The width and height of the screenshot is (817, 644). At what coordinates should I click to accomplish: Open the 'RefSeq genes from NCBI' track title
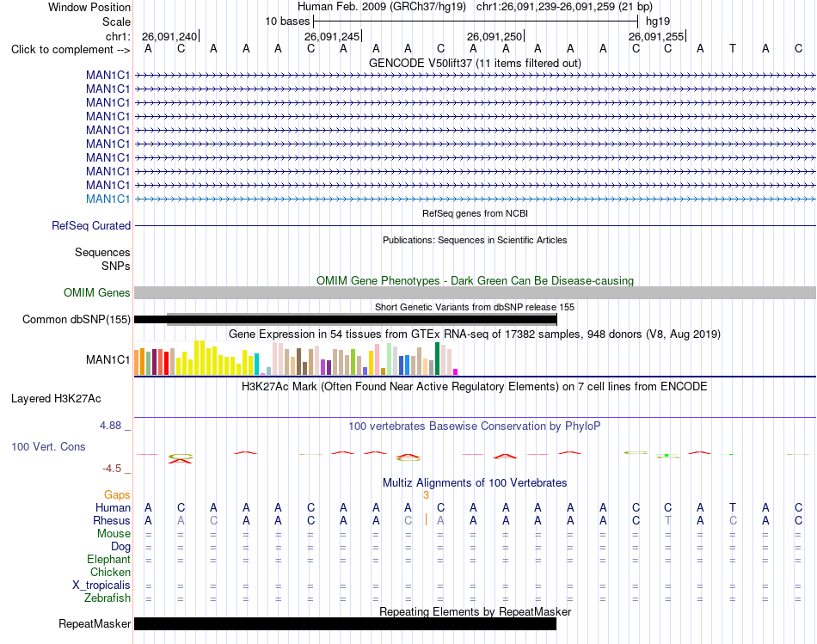click(475, 213)
